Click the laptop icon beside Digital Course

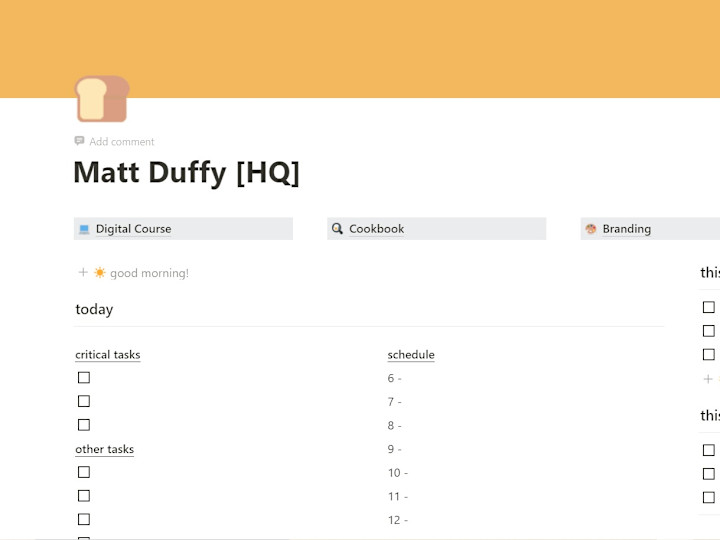pyautogui.click(x=84, y=229)
